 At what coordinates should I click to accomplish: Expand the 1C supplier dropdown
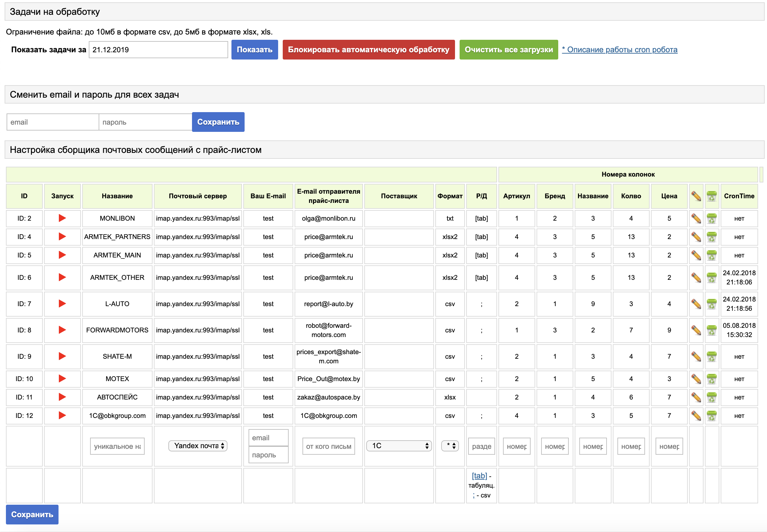[x=399, y=446]
